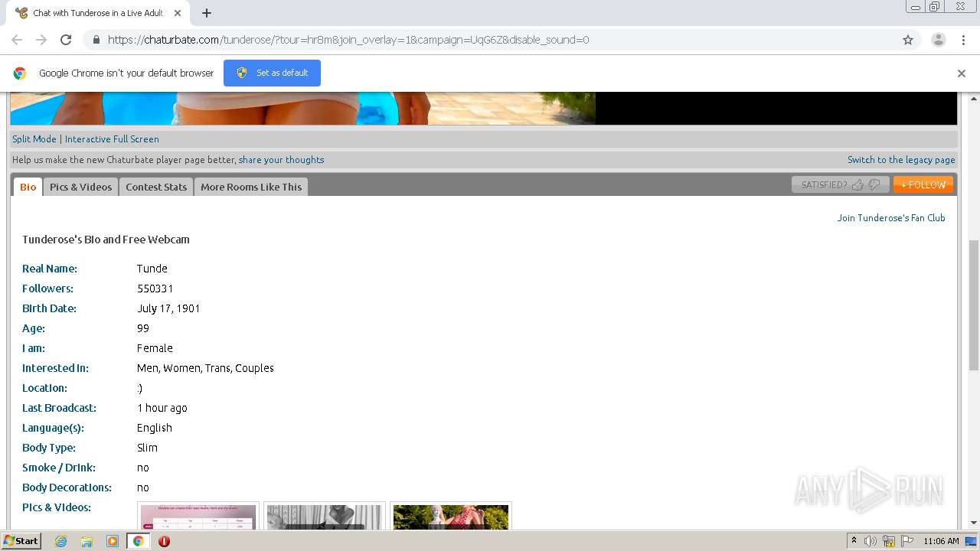Image resolution: width=980 pixels, height=551 pixels.
Task: Follow this broadcaster
Action: point(923,185)
